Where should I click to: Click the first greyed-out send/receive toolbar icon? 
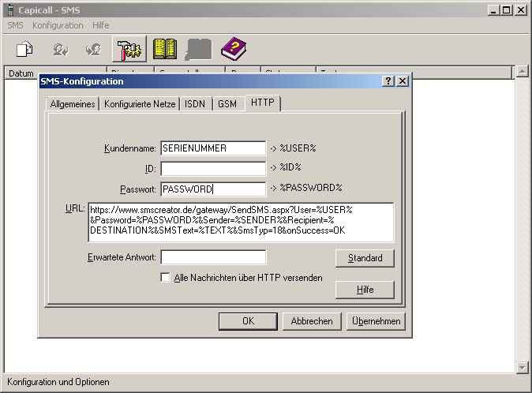click(x=58, y=50)
